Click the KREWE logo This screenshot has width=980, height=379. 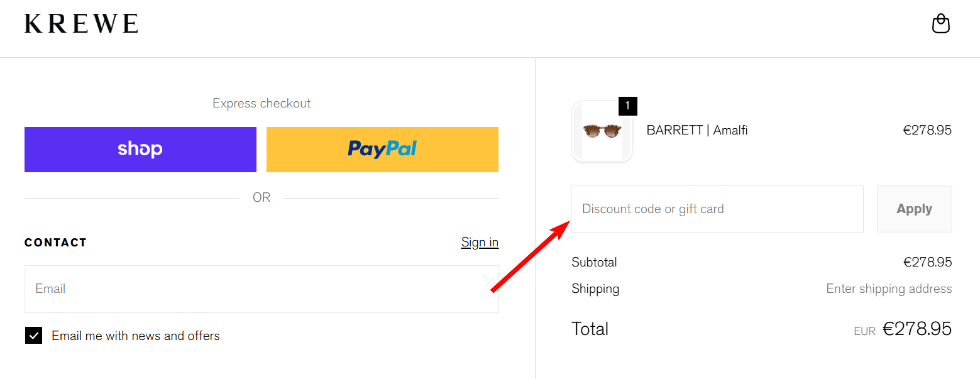[x=81, y=23]
